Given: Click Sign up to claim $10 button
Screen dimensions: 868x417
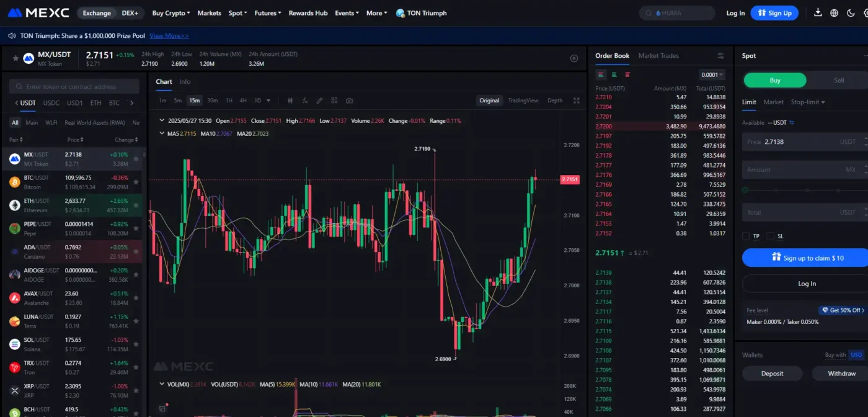Looking at the screenshot, I should pyautogui.click(x=807, y=258).
